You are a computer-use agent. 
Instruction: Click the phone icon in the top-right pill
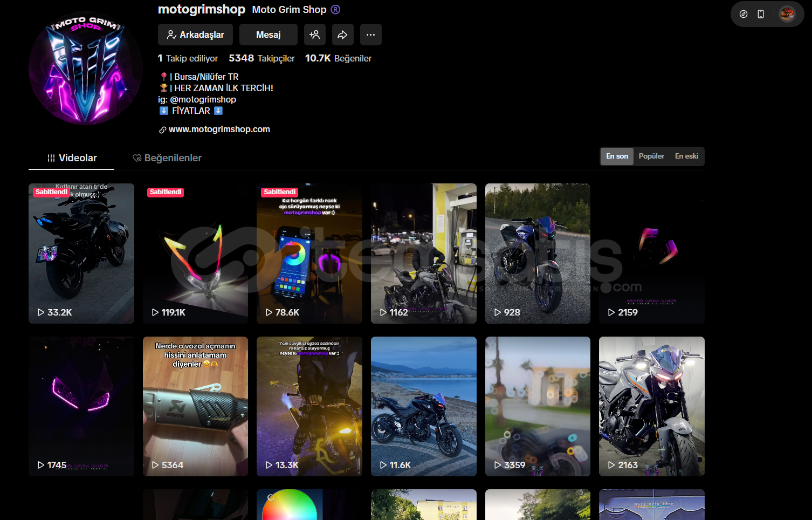[x=761, y=14]
